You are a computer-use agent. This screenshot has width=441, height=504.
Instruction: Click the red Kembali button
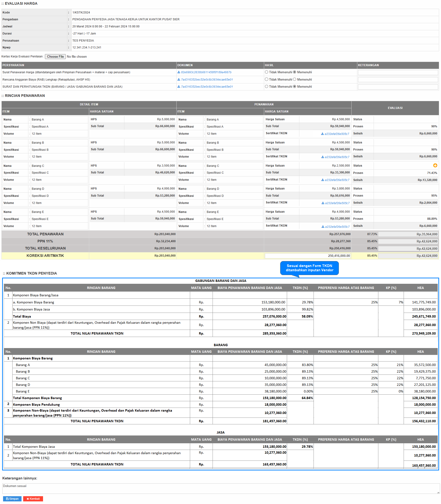[x=33, y=499]
